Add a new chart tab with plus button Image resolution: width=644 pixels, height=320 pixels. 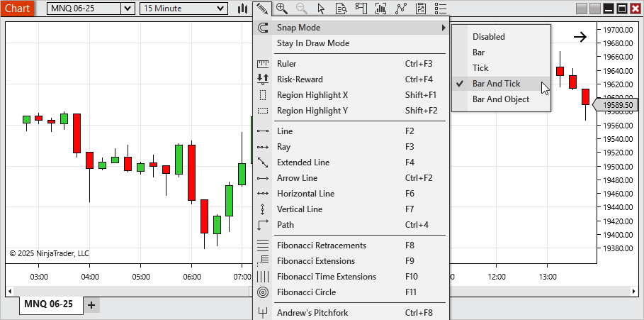(91, 305)
